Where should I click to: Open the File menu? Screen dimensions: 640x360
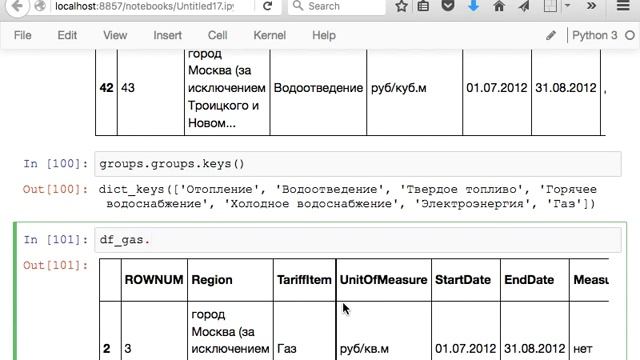tap(22, 36)
